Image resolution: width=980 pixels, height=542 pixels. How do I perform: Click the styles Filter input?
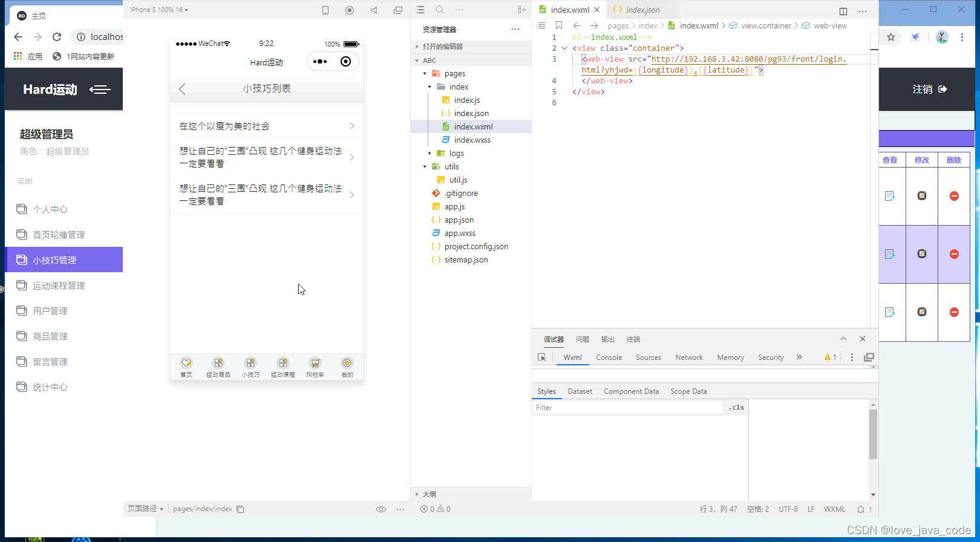pyautogui.click(x=628, y=408)
